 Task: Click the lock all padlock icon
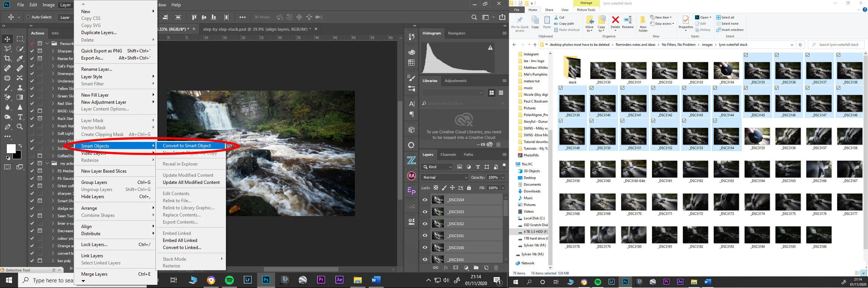pyautogui.click(x=469, y=188)
